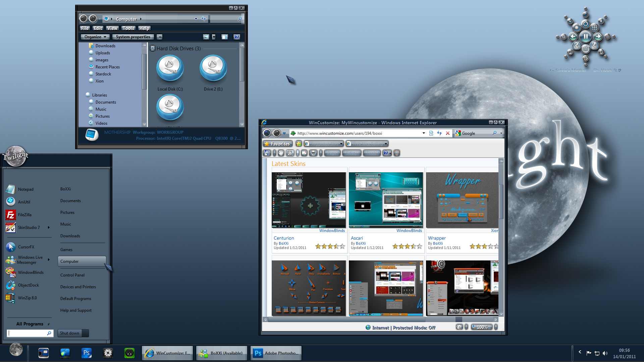The width and height of the screenshot is (644, 362).
Task: Click the Centurion skin thumbnail
Action: pyautogui.click(x=309, y=200)
